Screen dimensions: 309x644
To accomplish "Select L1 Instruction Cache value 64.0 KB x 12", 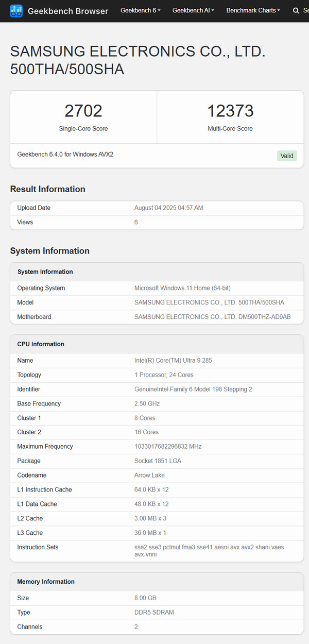I will 151,490.
